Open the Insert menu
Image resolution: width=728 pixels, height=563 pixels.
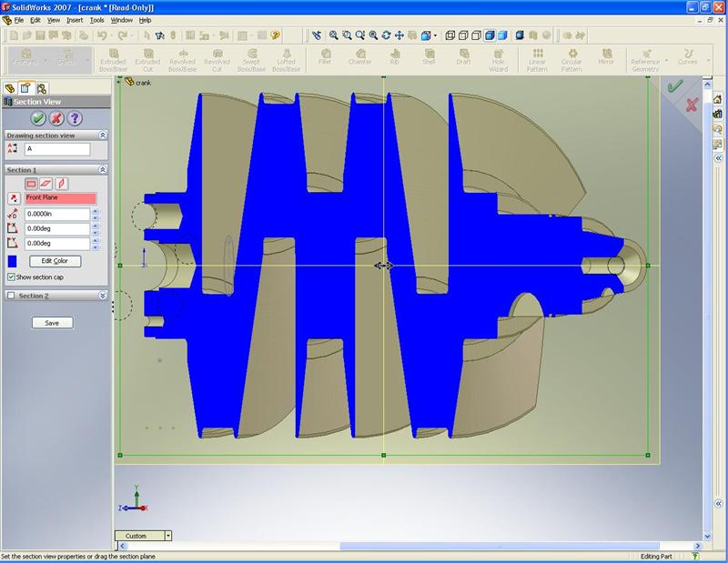tap(75, 19)
